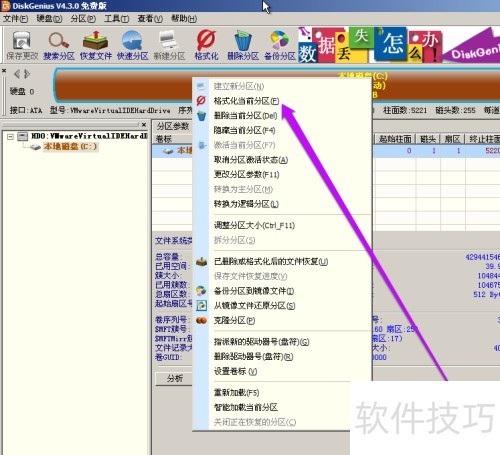The width and height of the screenshot is (500, 455).
Task: Open the 分区参数 tab
Action: (173, 127)
